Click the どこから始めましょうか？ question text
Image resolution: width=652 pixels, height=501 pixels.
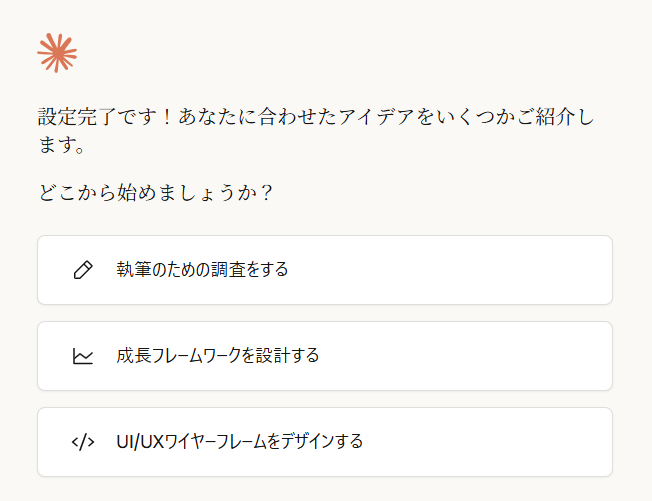pyautogui.click(x=155, y=192)
